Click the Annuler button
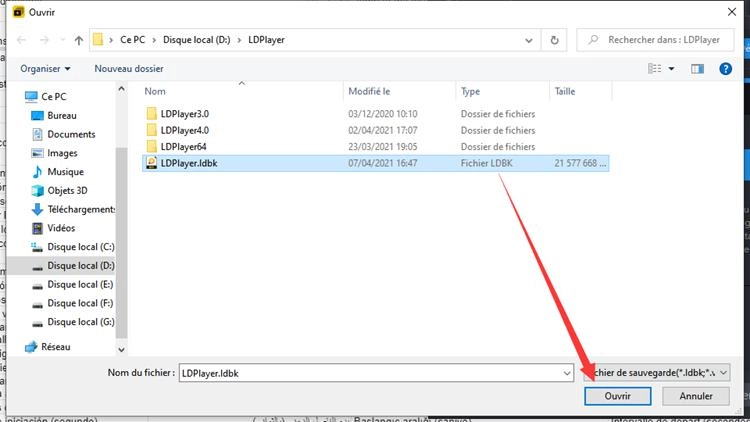The image size is (750, 422). (696, 396)
